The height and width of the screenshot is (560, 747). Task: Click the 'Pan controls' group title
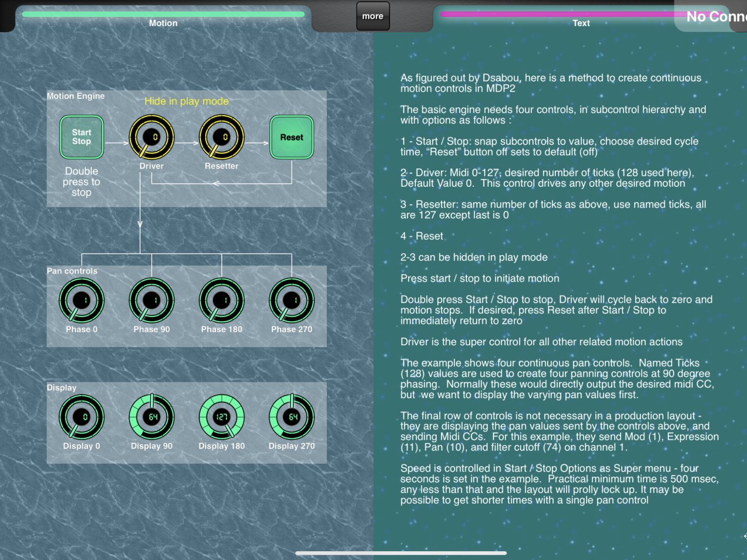(72, 271)
